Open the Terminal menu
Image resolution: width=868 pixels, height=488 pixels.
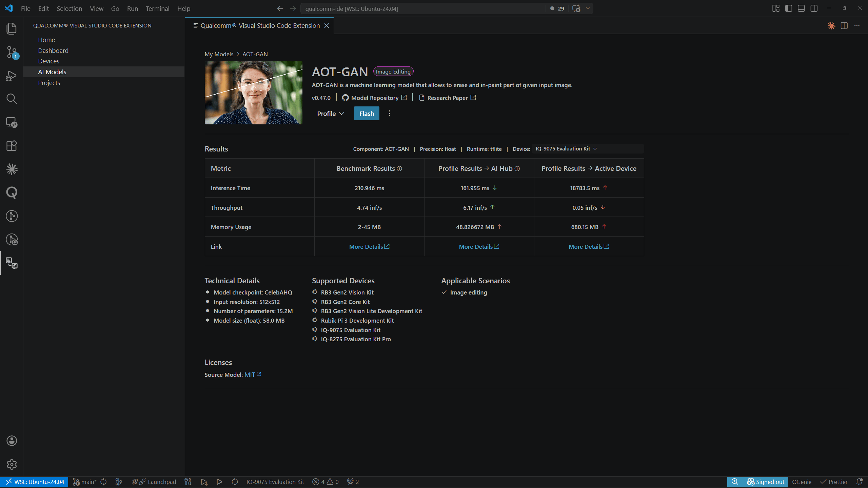click(157, 8)
